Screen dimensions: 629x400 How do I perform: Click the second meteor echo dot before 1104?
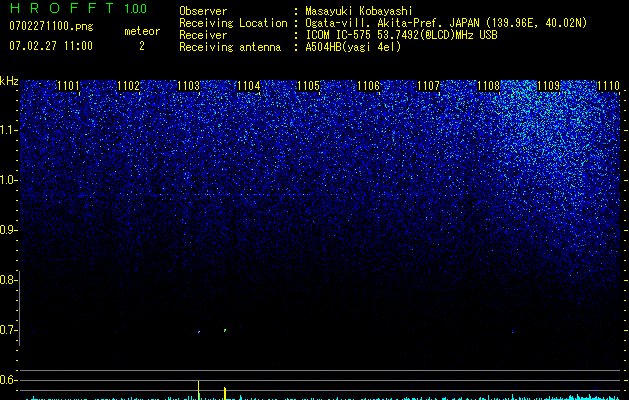[225, 331]
